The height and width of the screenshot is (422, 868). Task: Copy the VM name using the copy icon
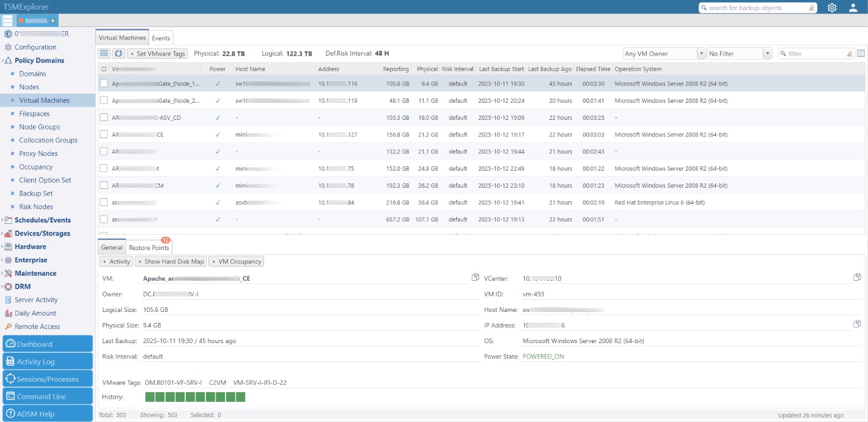click(475, 278)
